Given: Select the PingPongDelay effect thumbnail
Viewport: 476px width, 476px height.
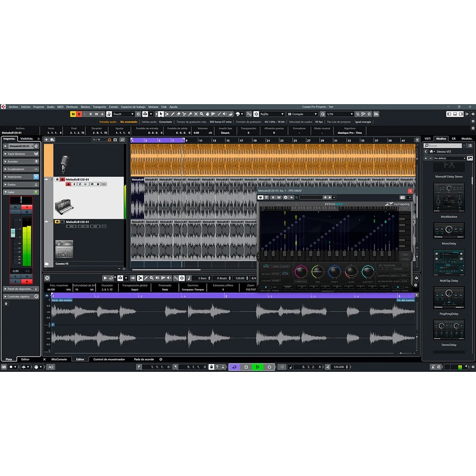Looking at the screenshot, I should (x=449, y=298).
